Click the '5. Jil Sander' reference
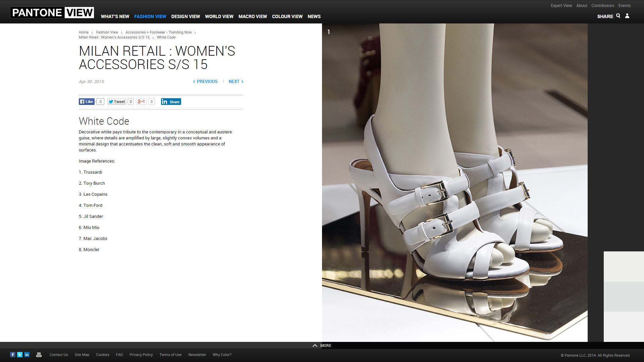The width and height of the screenshot is (644, 362). [x=91, y=217]
